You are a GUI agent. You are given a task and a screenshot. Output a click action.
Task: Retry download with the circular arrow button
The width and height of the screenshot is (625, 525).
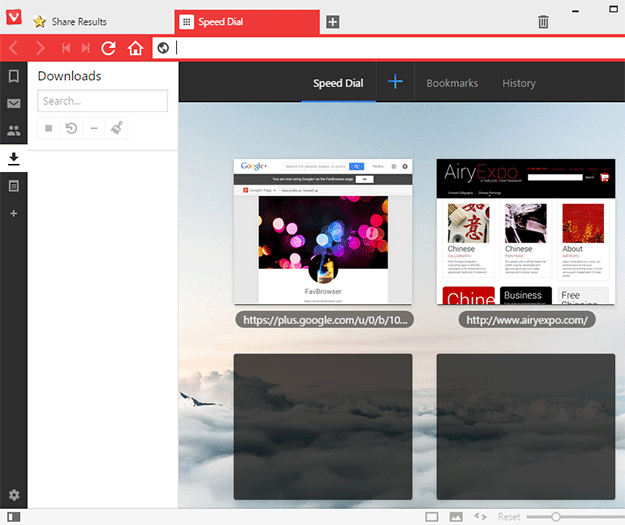pyautogui.click(x=72, y=128)
